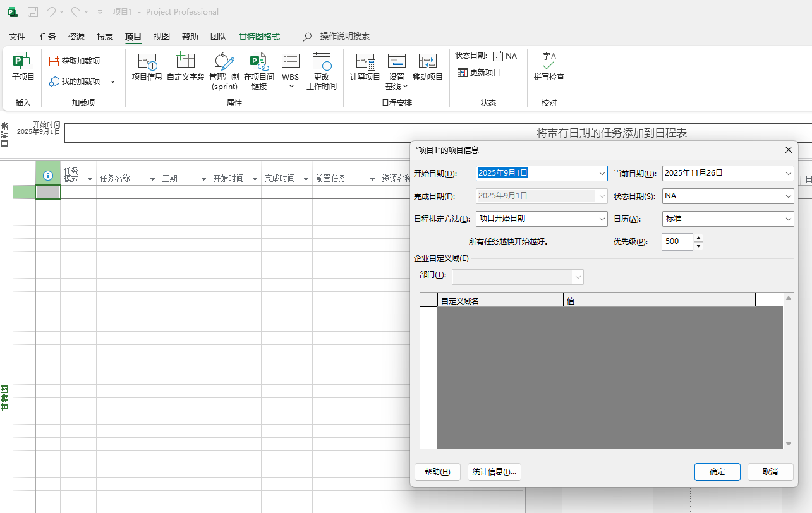This screenshot has height=513, width=812.
Task: Expand the 状态日期 dropdown in the dialog
Action: click(x=789, y=196)
